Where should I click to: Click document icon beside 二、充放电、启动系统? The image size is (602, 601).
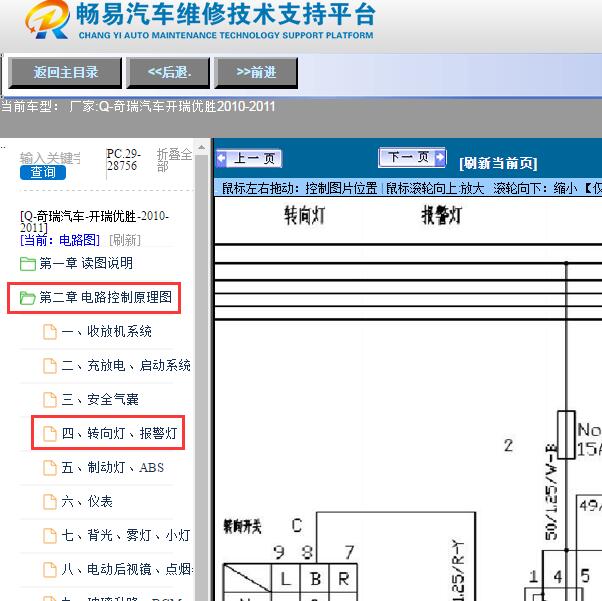(x=50, y=366)
